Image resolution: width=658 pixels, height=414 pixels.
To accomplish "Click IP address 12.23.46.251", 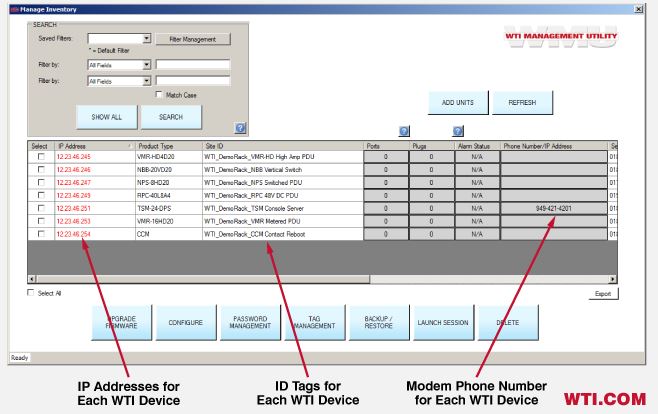I will pyautogui.click(x=73, y=208).
